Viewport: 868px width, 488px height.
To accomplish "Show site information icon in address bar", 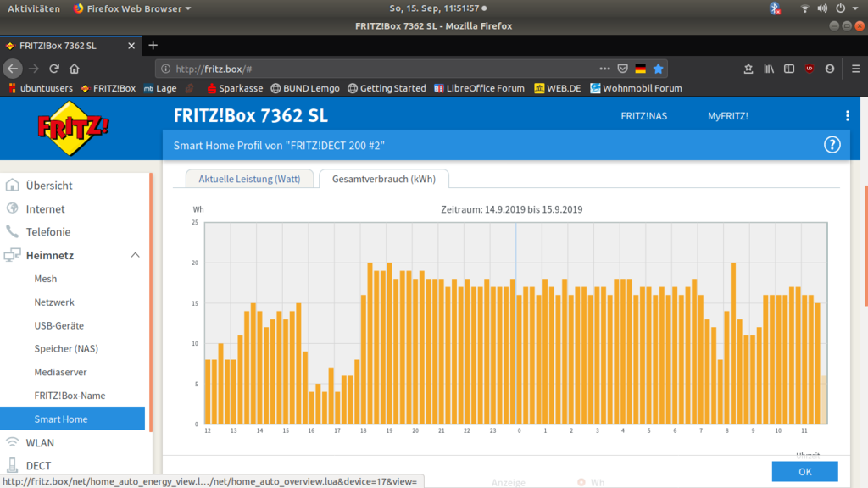I will tap(165, 69).
